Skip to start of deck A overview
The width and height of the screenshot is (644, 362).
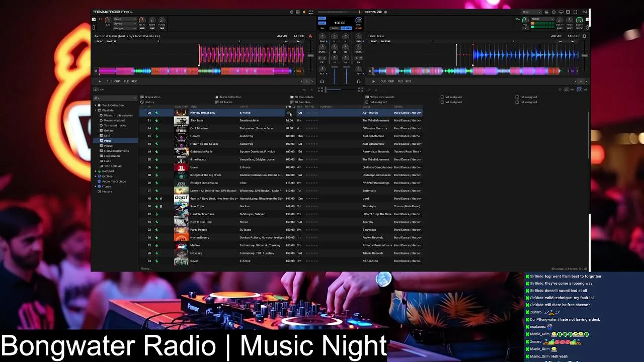click(96, 71)
